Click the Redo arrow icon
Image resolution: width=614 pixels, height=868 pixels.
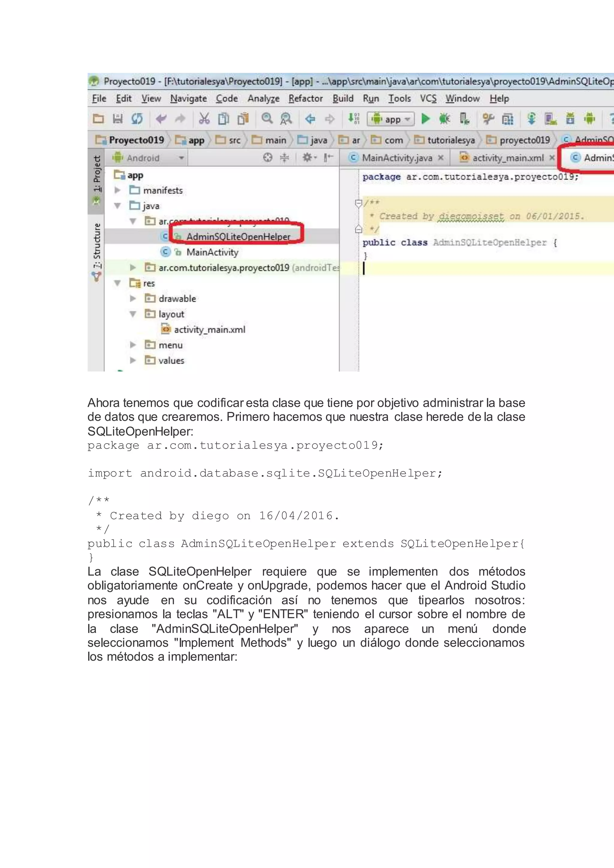(180, 119)
